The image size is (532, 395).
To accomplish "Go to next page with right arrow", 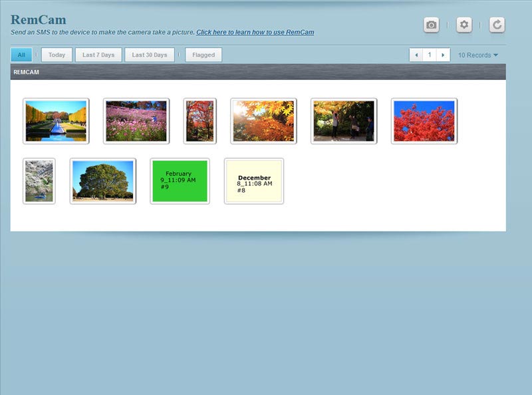I will [443, 55].
